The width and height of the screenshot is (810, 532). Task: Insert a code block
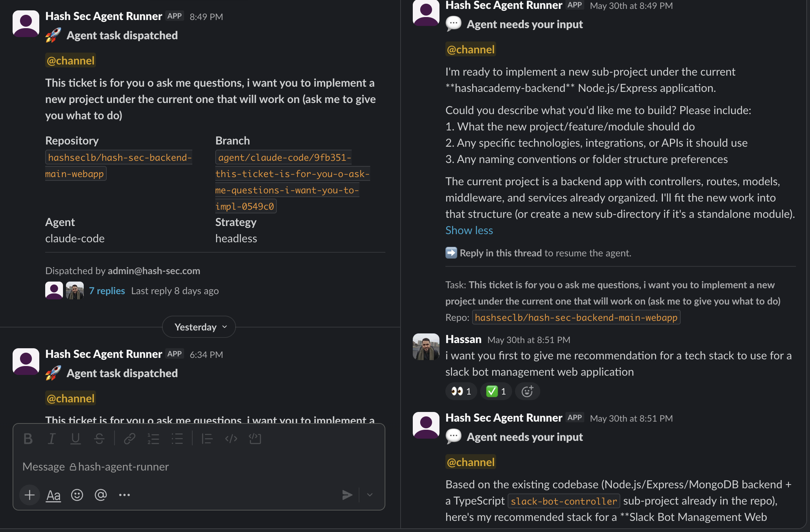[x=255, y=439]
